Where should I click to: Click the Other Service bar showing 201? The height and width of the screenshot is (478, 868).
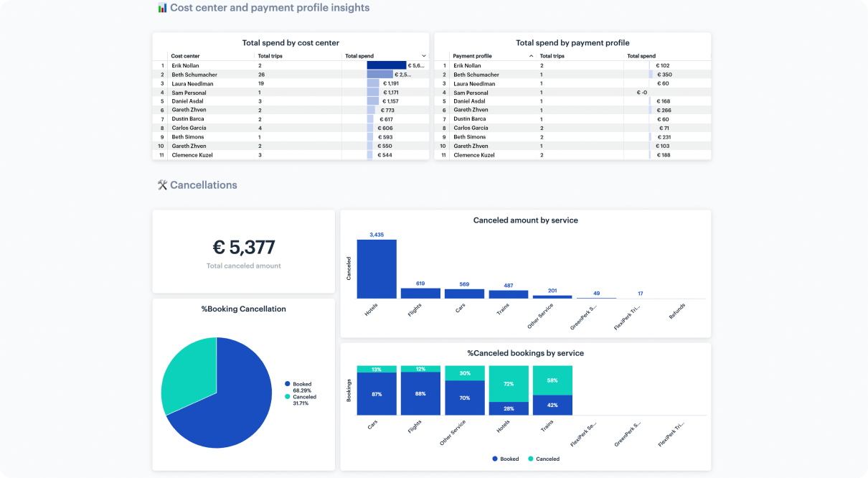tap(552, 296)
